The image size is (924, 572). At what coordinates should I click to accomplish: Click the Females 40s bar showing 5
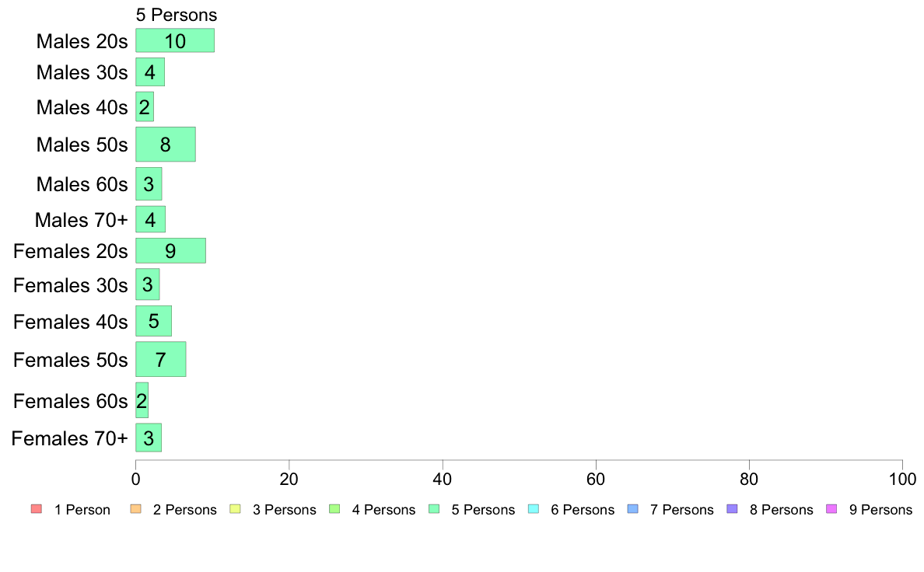(x=154, y=321)
